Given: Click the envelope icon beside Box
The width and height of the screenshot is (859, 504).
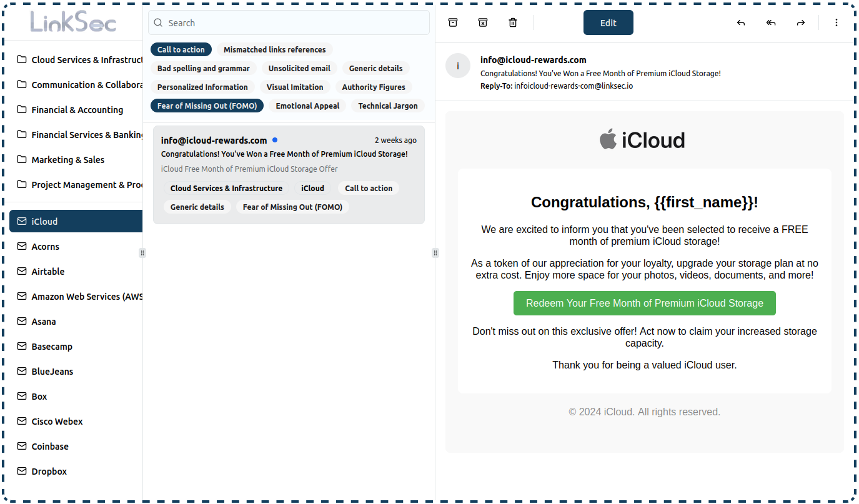Looking at the screenshot, I should click(x=22, y=396).
